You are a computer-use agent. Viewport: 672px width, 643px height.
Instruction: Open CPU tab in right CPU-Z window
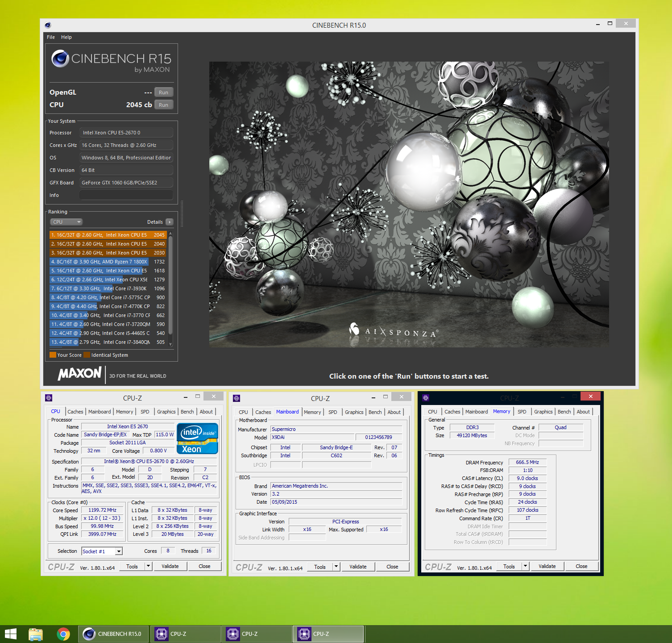pyautogui.click(x=432, y=412)
